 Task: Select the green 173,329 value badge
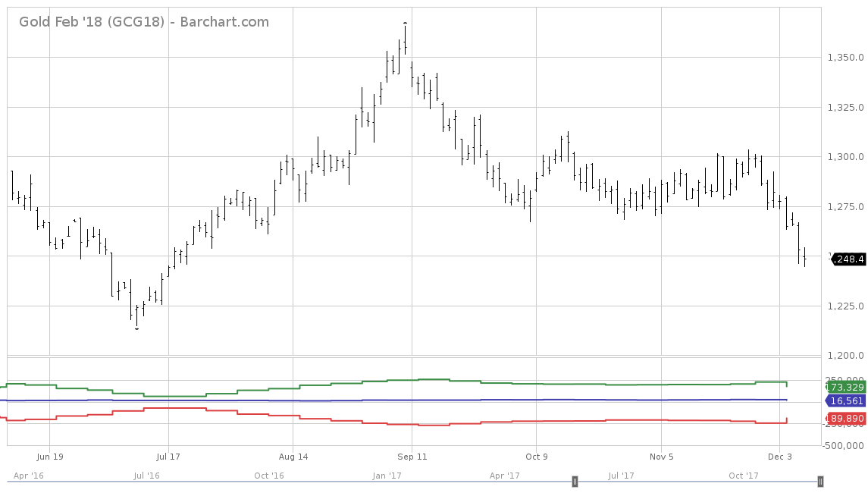click(844, 387)
